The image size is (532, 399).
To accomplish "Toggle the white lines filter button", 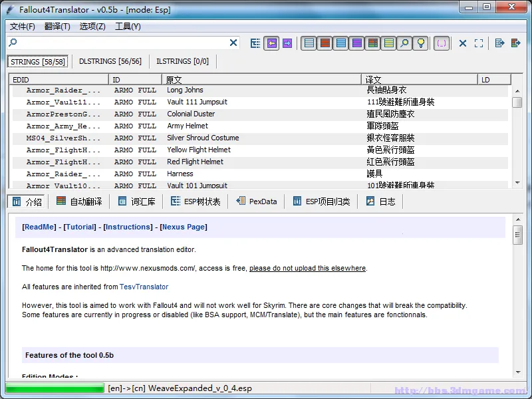I will (x=309, y=43).
